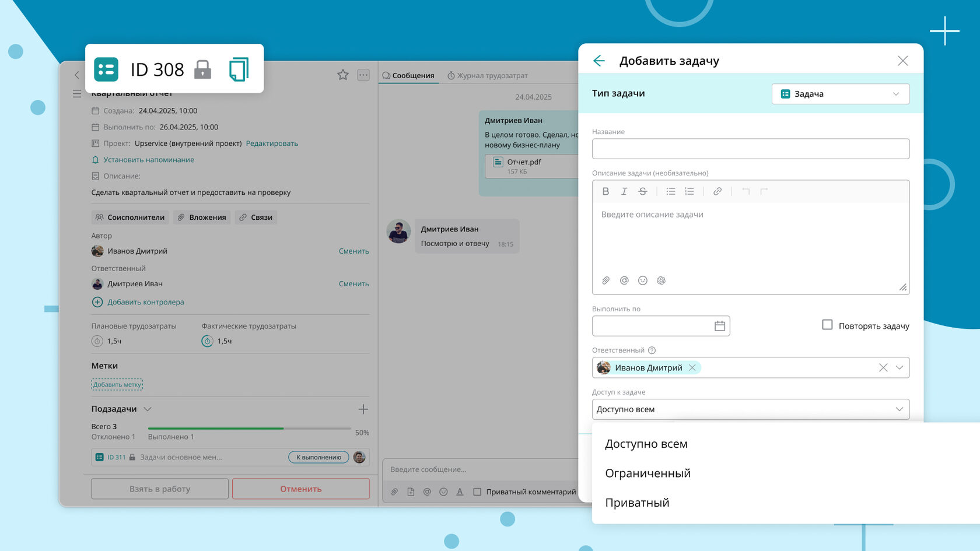Choose Ограниченный access option
This screenshot has width=980, height=551.
click(647, 473)
